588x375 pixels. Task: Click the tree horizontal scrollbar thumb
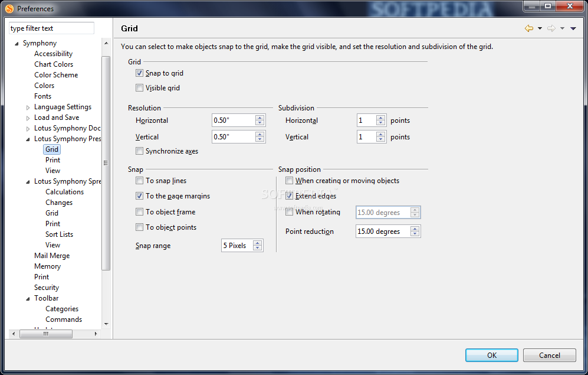(46, 334)
